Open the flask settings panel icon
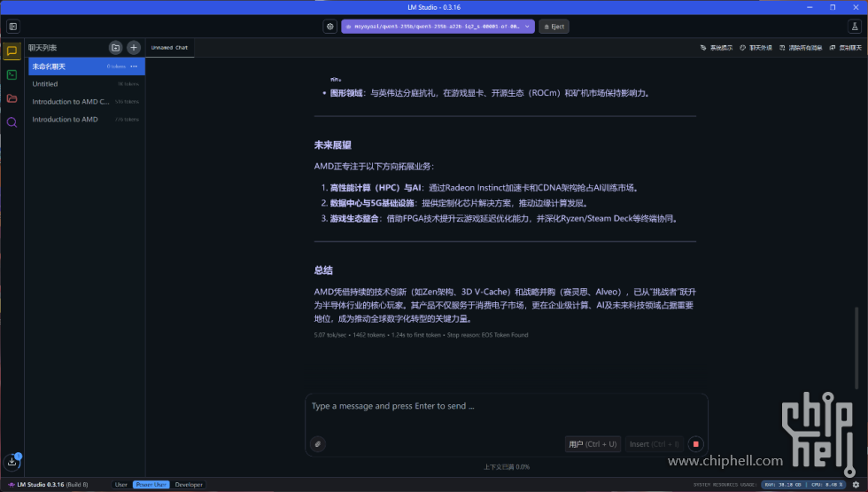Screen dimensions: 868x492 click(x=855, y=27)
